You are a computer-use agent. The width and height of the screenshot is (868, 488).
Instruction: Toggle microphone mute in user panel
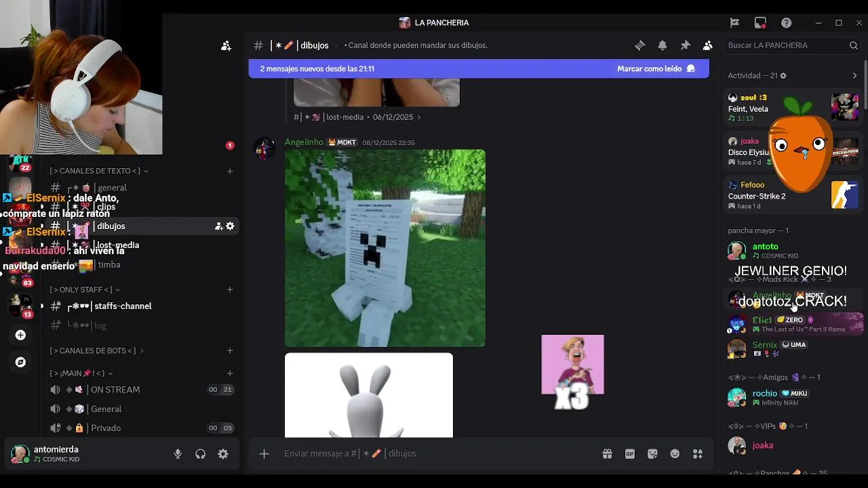[178, 454]
